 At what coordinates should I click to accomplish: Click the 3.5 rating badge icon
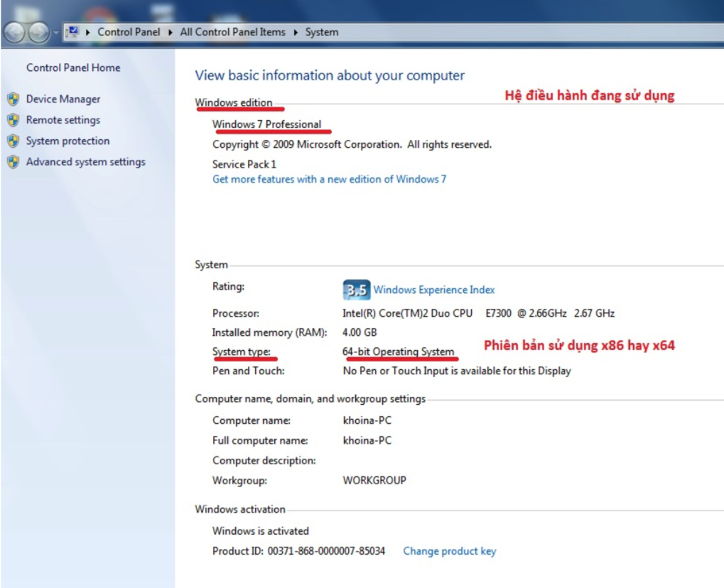[x=356, y=290]
